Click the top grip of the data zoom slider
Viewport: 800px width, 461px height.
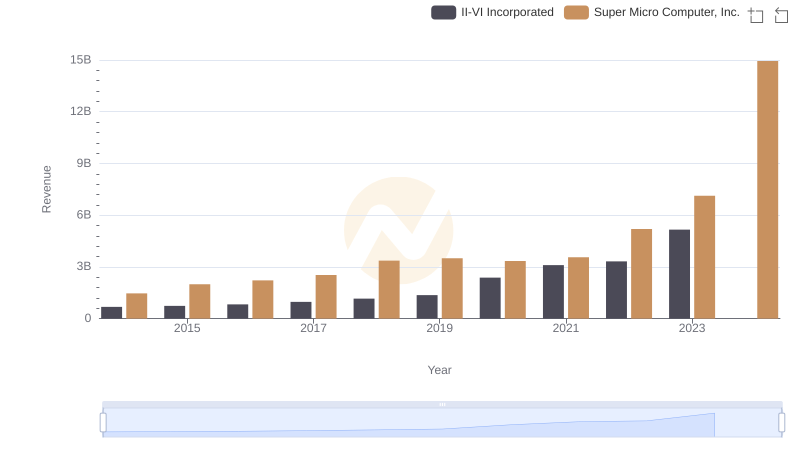pyautogui.click(x=442, y=404)
